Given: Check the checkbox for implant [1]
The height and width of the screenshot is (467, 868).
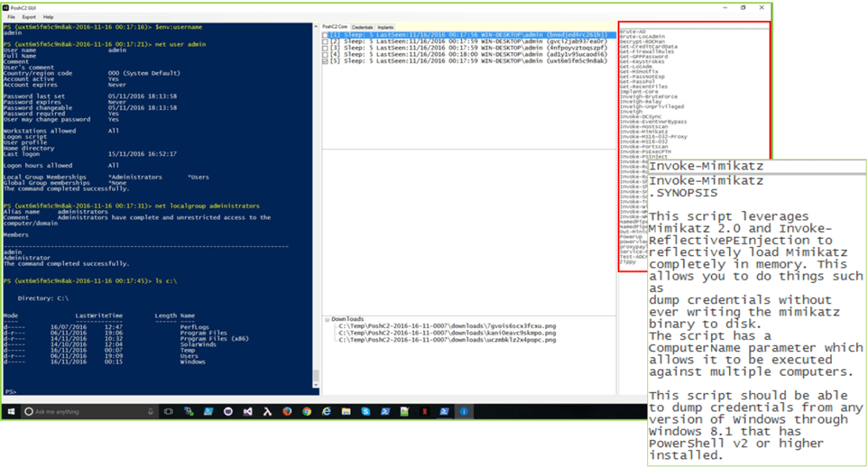Looking at the screenshot, I should pos(325,33).
